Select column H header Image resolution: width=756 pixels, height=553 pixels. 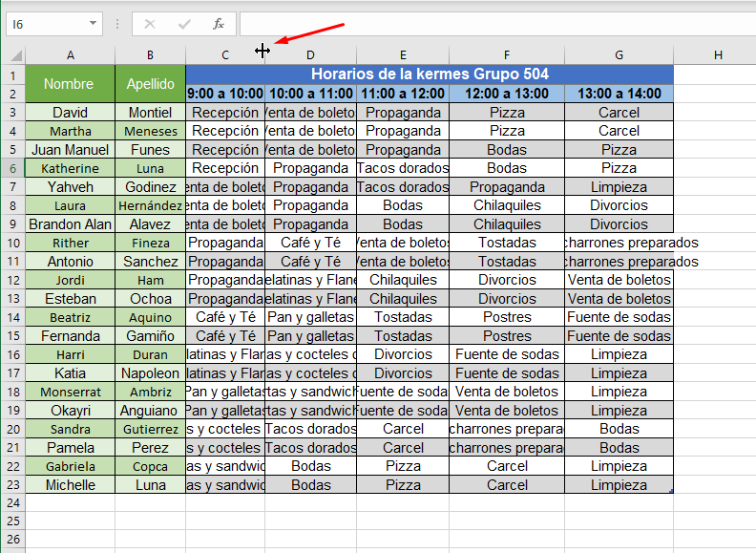coord(716,55)
